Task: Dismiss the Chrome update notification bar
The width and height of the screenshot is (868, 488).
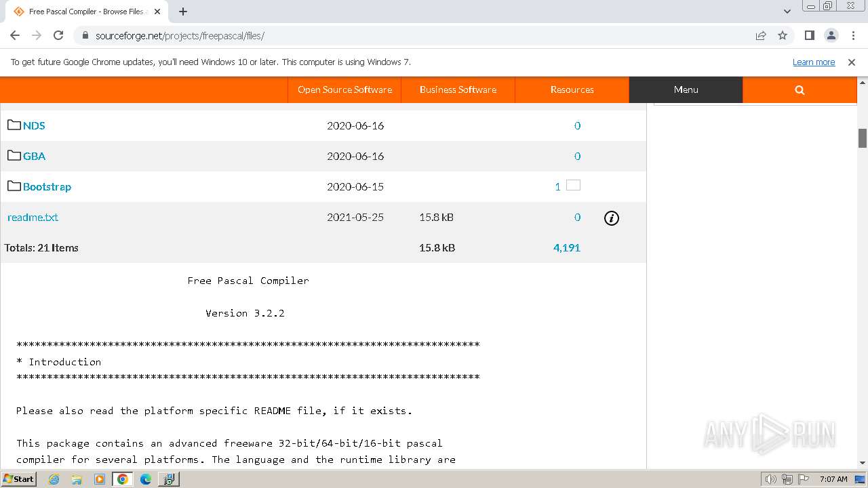Action: coord(852,62)
